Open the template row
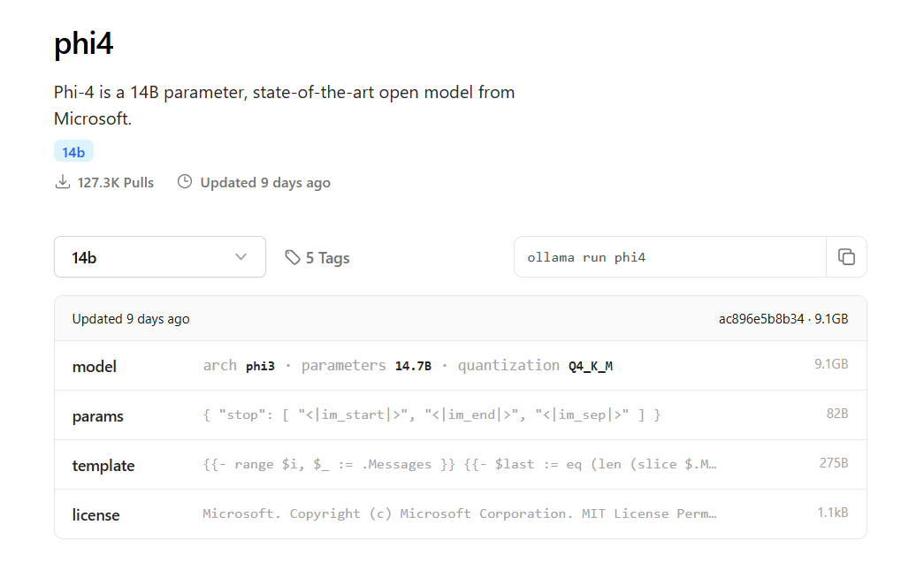The image size is (924, 578). coord(461,464)
